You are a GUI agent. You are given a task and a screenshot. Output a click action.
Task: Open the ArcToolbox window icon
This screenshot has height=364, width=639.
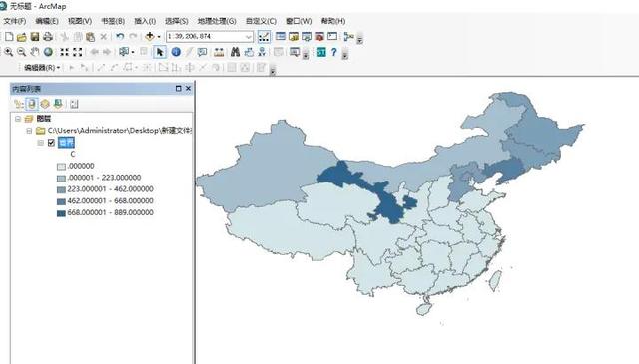(x=319, y=37)
